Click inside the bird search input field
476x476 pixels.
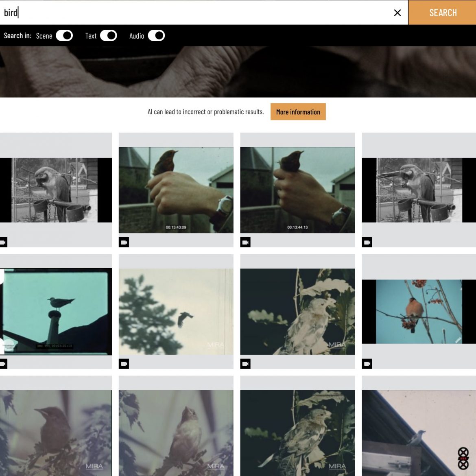click(163, 13)
